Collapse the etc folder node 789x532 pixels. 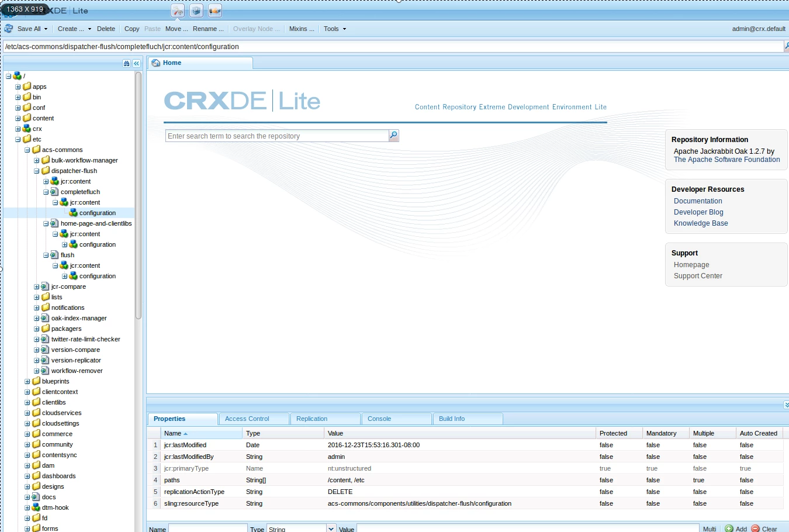(x=18, y=139)
